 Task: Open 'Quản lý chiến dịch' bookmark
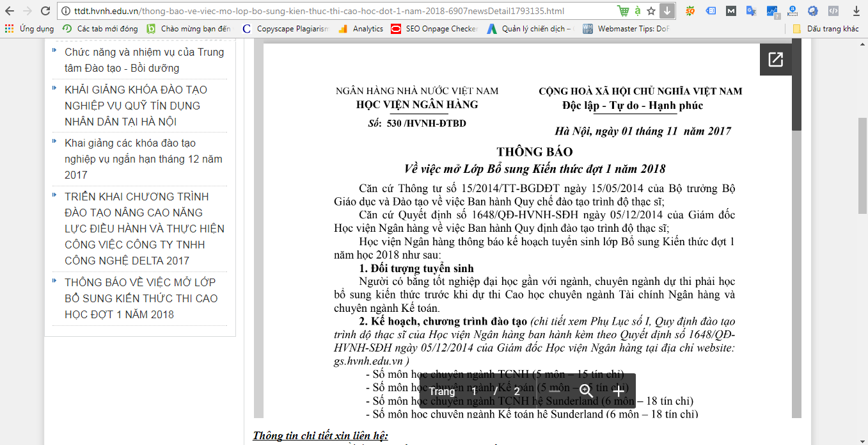click(x=531, y=29)
